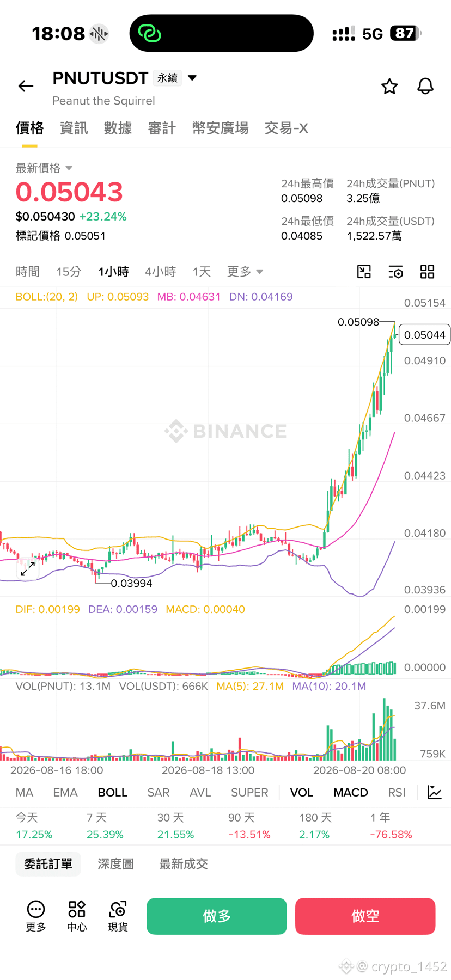Open price alert bell icon
Screen dimensions: 451x980
[x=425, y=86]
